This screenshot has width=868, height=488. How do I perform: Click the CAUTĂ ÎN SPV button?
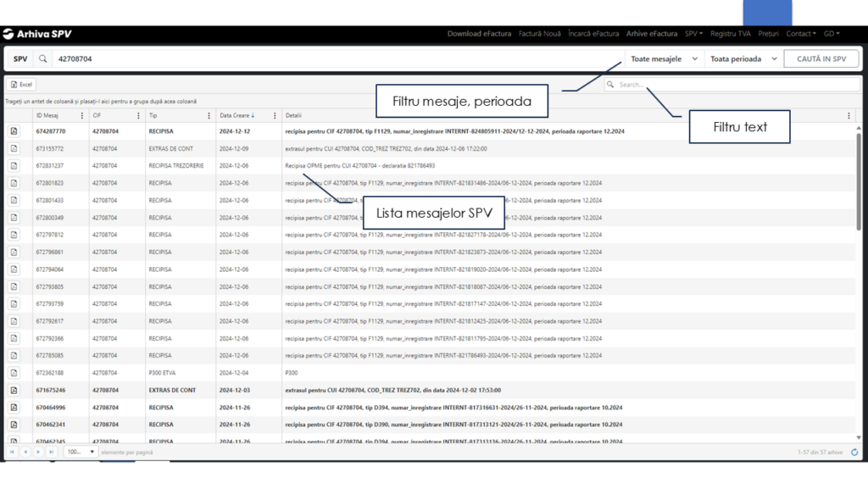[x=821, y=58]
